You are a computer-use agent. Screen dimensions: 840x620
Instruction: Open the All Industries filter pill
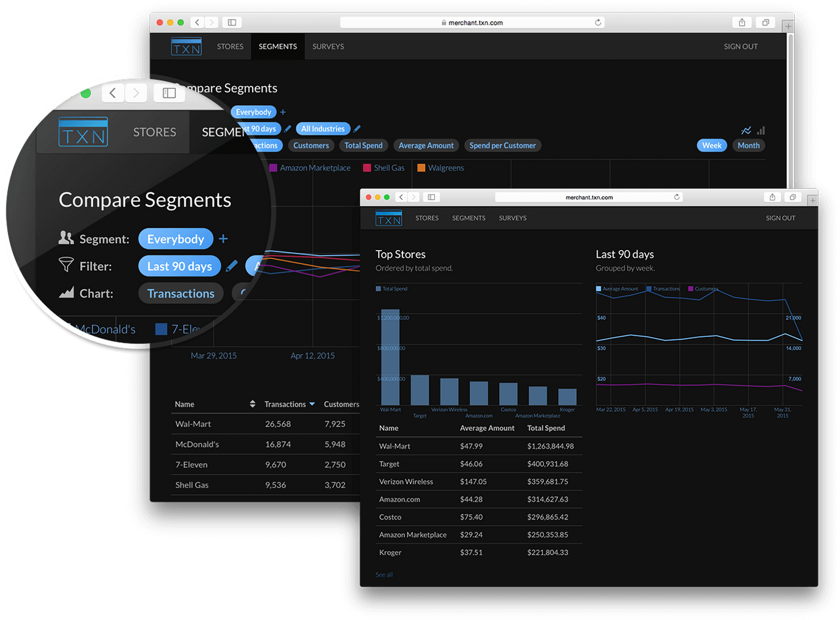[323, 129]
